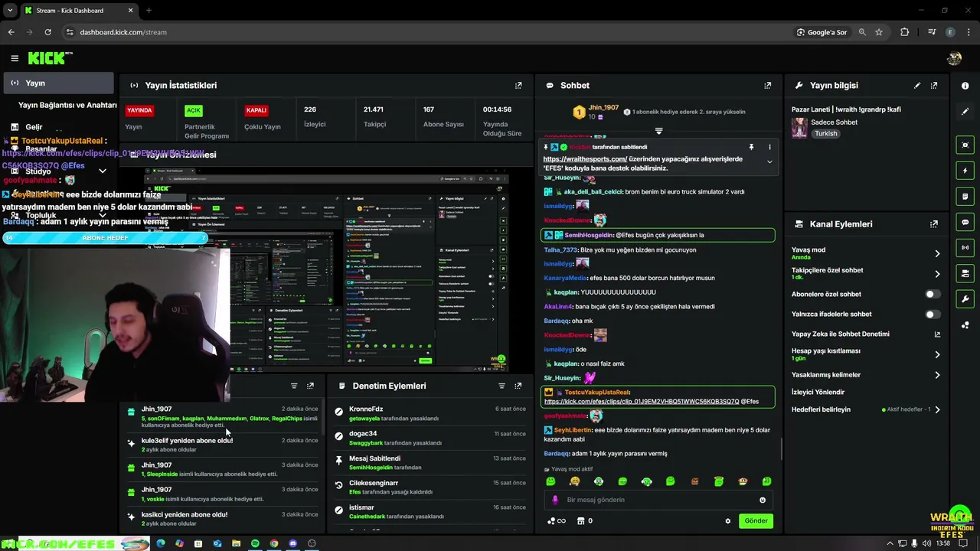Screen dimensions: 980x551
Task: Open chat settings gear beside Gönder
Action: click(728, 521)
